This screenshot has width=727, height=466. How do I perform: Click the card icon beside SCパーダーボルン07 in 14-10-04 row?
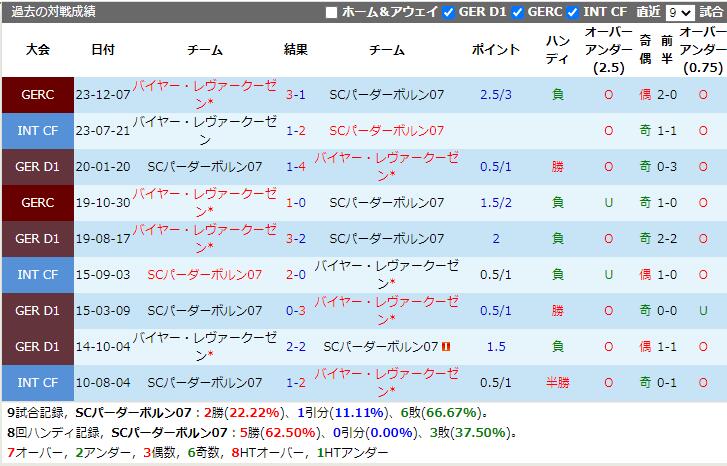(x=446, y=346)
